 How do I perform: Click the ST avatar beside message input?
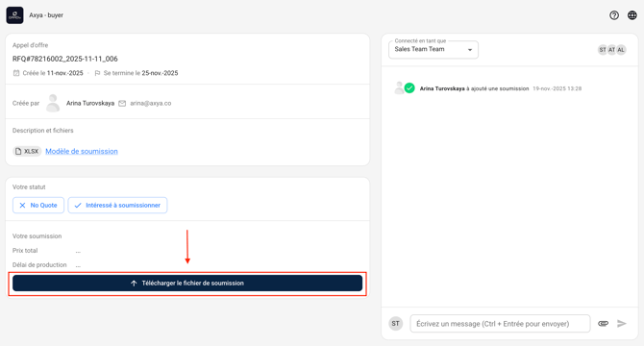point(395,324)
